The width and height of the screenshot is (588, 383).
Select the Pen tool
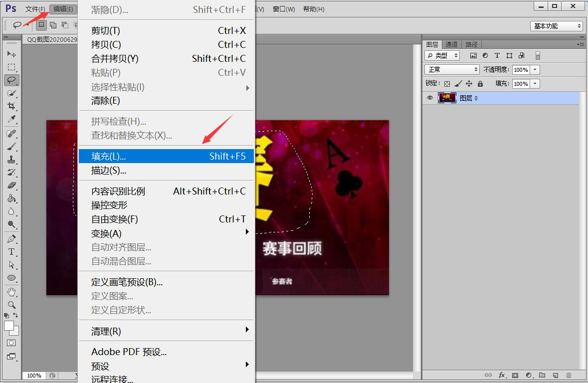click(11, 238)
